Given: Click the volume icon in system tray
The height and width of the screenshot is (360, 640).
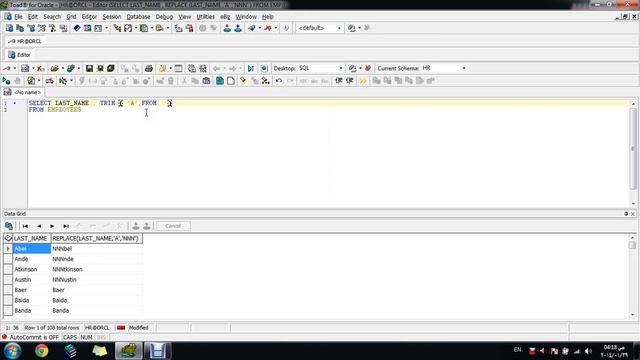Looking at the screenshot, I should 588,351.
